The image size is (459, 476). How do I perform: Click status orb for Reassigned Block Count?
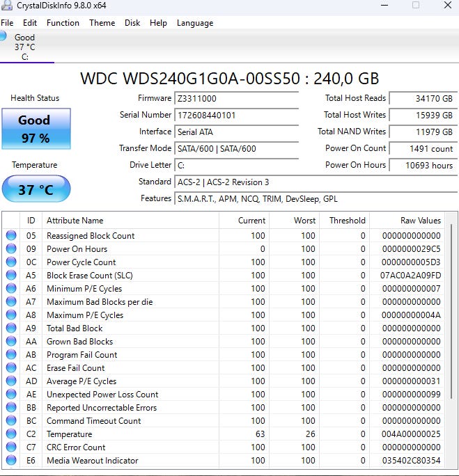(11, 235)
